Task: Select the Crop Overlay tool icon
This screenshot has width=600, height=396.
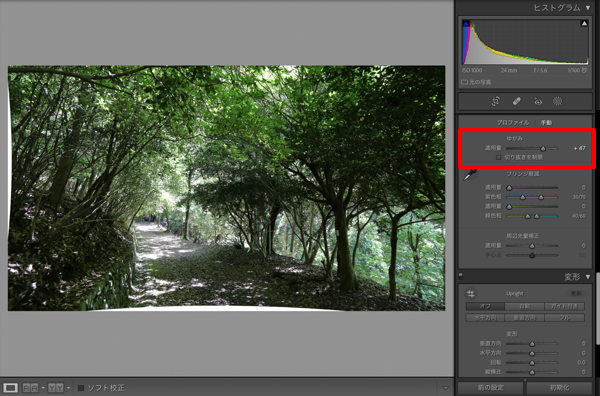Action: pyautogui.click(x=496, y=101)
